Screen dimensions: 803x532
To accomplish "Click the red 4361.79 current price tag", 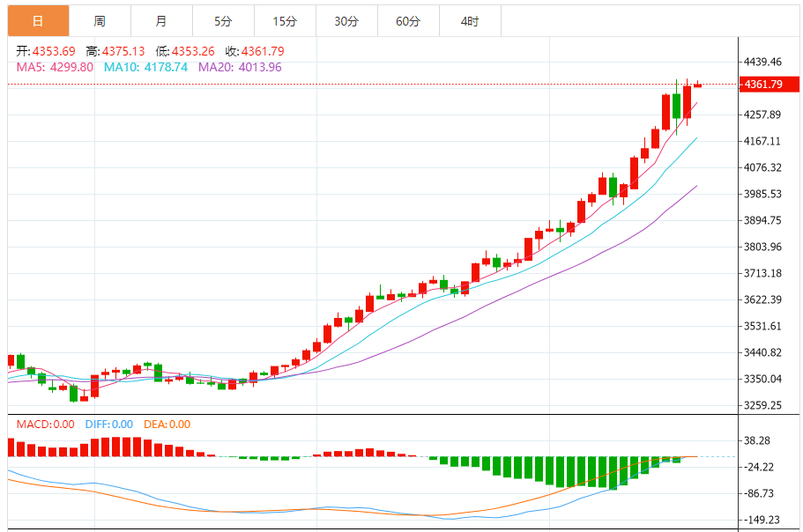I will coord(762,85).
